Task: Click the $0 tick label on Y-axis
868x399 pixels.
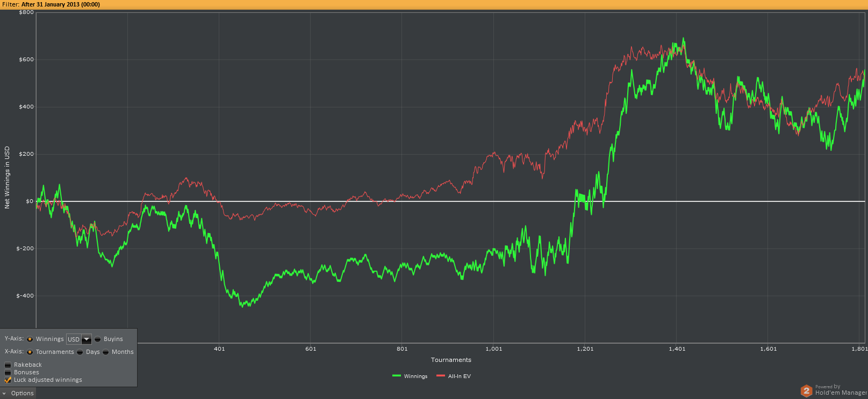Action: pyautogui.click(x=29, y=201)
